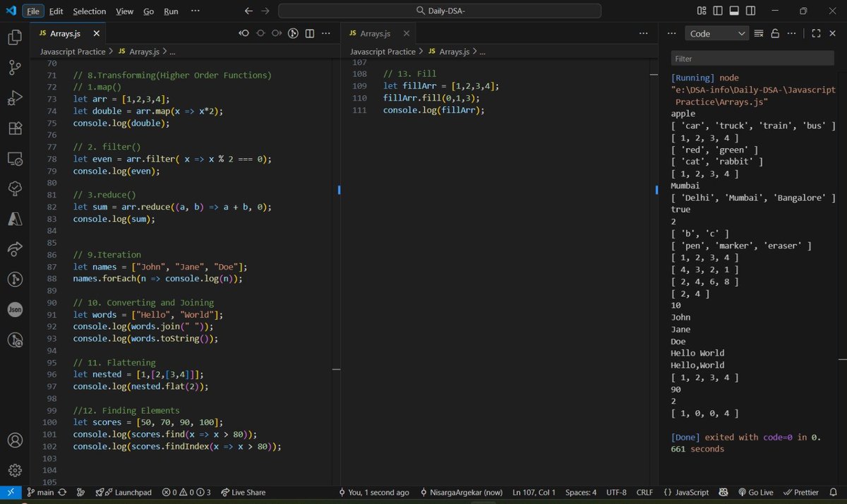The image size is (847, 504).
Task: Open the View menu
Action: coord(124,11)
